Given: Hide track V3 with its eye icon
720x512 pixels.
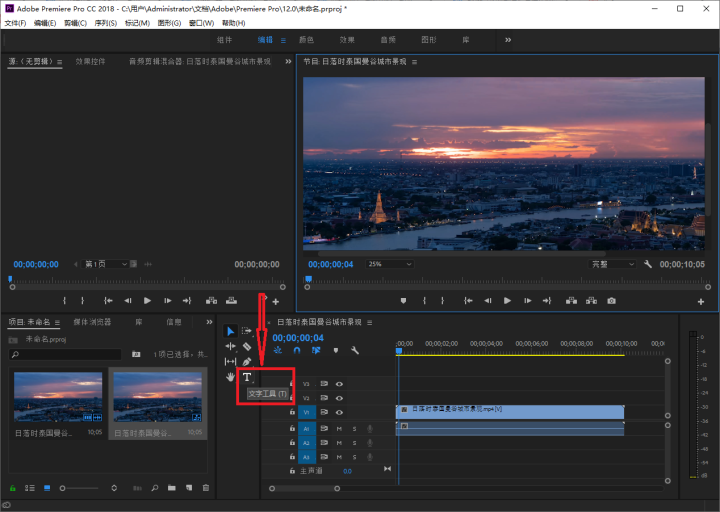Looking at the screenshot, I should pos(339,384).
